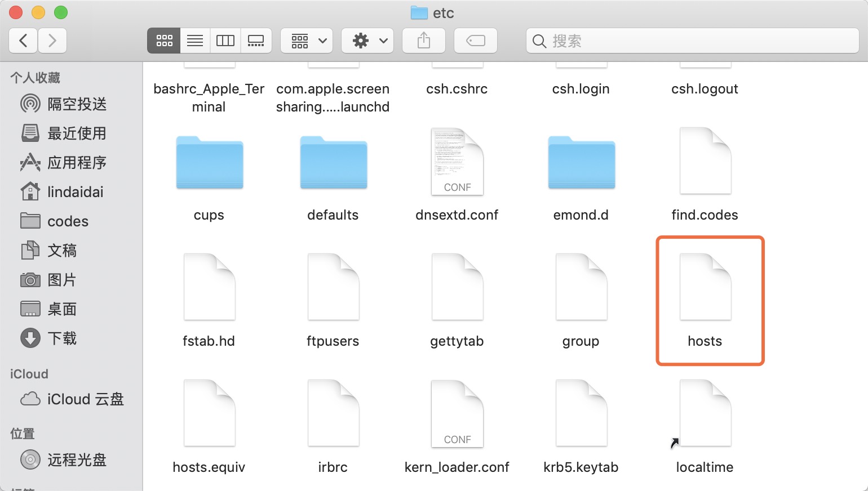The width and height of the screenshot is (868, 491).
Task: Open the group-by arrangement dropdown
Action: 307,41
